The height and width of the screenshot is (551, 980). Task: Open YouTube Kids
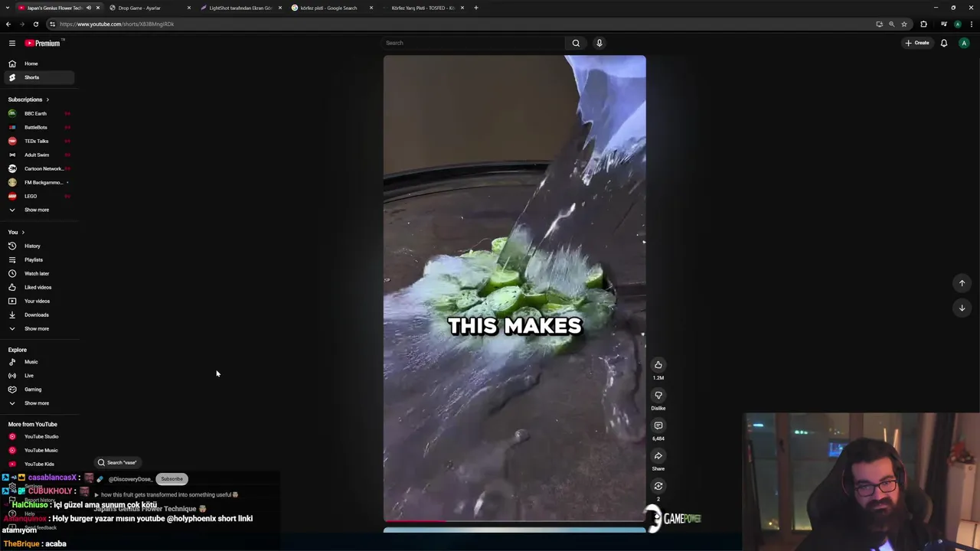point(38,464)
